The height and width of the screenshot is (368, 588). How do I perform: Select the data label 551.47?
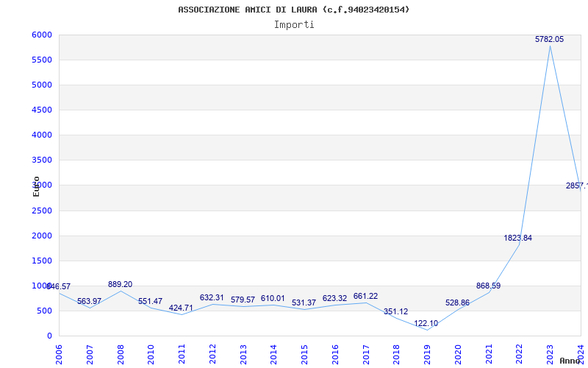[151, 302]
